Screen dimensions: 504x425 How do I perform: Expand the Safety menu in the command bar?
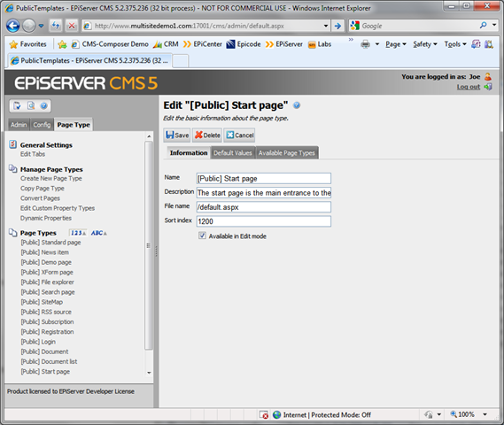(425, 44)
